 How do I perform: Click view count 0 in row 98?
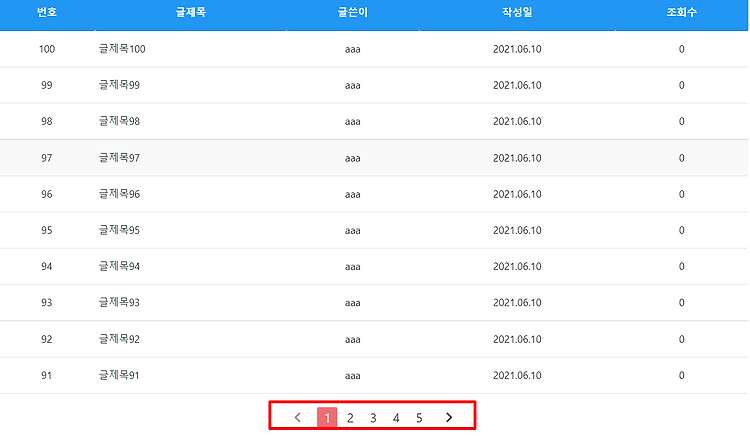click(x=682, y=121)
